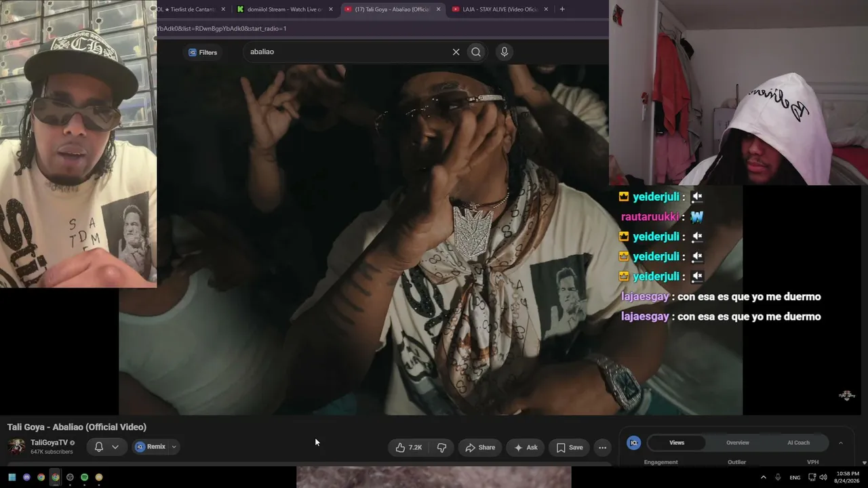Share the Abaliao video
This screenshot has height=488, width=868.
pos(480,447)
